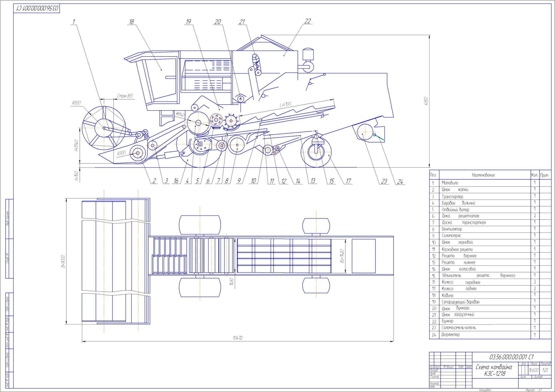The width and height of the screenshot is (555, 392).
Task: Click 'Шнек бункера' in the table
Action: pyautogui.click(x=490, y=308)
